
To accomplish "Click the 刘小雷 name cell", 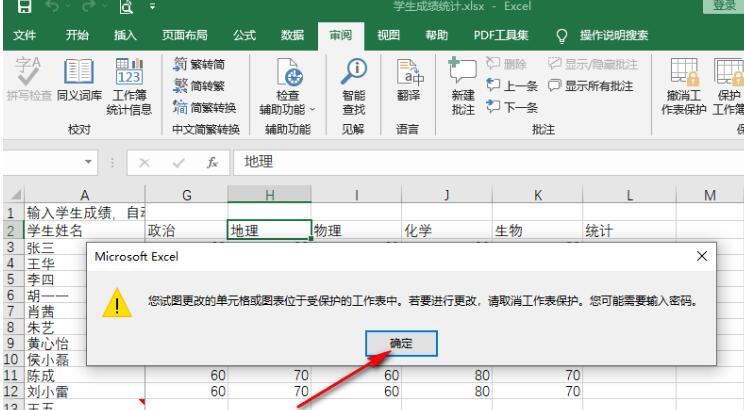I will (84, 391).
